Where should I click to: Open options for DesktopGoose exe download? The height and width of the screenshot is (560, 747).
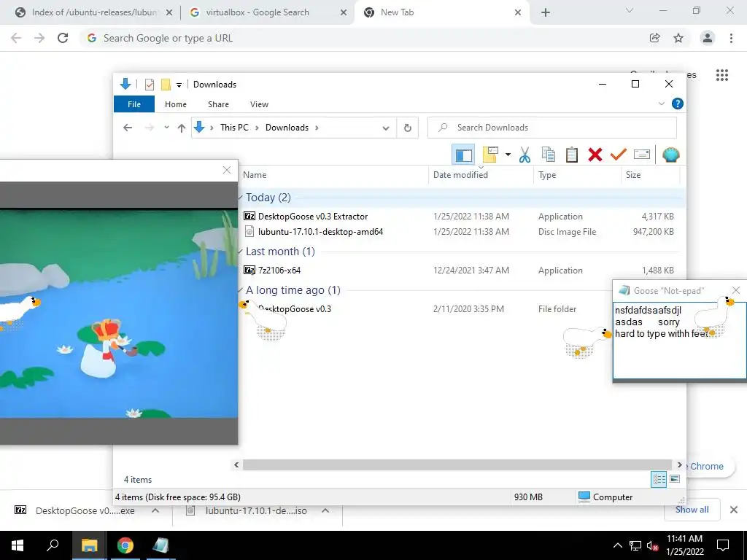coord(155,510)
